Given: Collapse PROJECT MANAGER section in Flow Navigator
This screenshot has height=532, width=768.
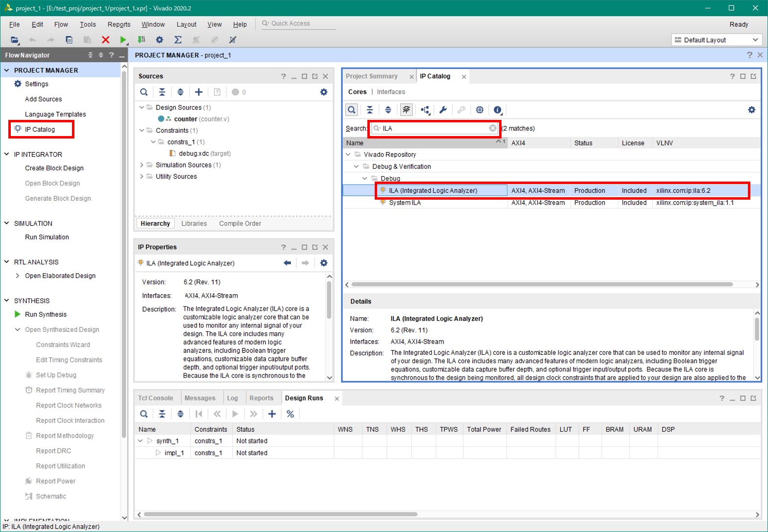Looking at the screenshot, I should point(7,70).
